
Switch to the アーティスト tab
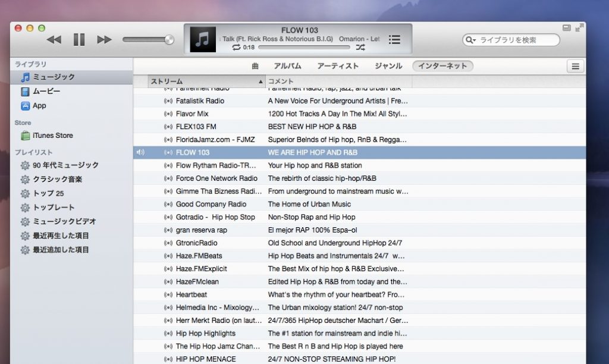pyautogui.click(x=338, y=66)
